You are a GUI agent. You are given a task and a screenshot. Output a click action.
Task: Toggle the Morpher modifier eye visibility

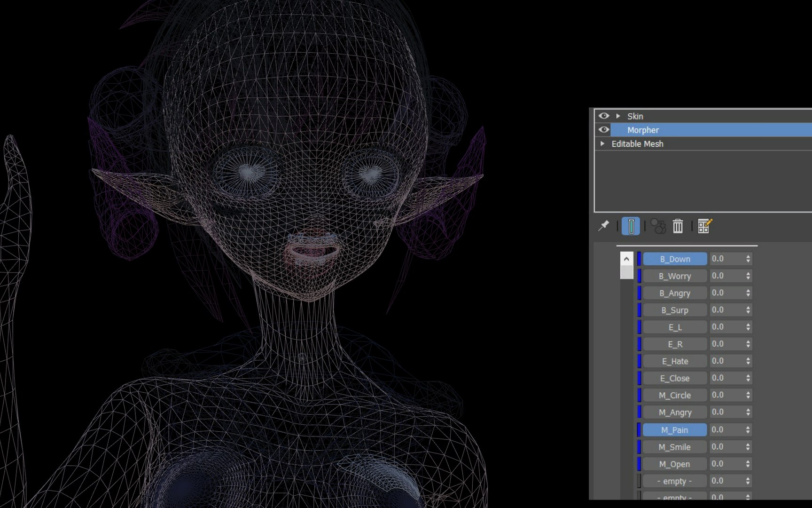click(604, 129)
